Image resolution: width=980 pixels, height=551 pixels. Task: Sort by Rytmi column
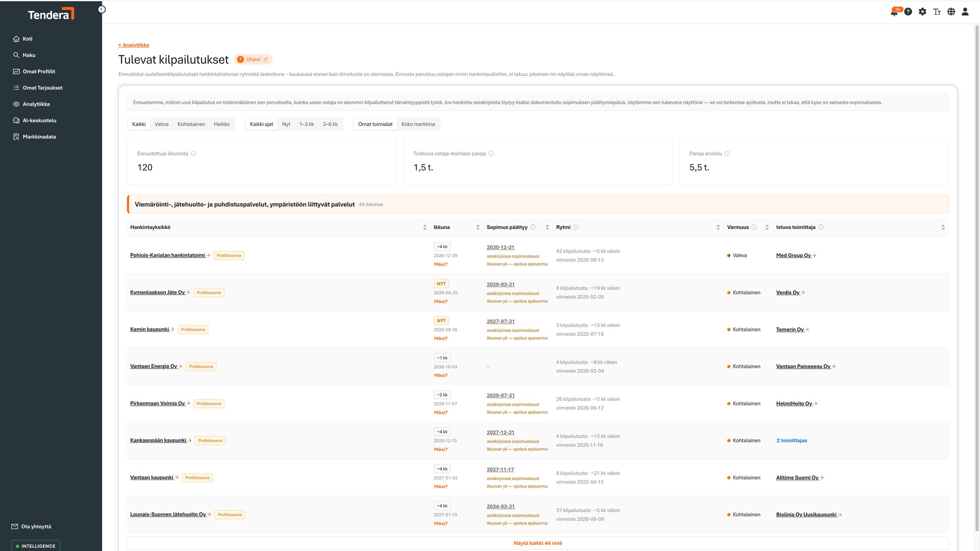pyautogui.click(x=718, y=227)
